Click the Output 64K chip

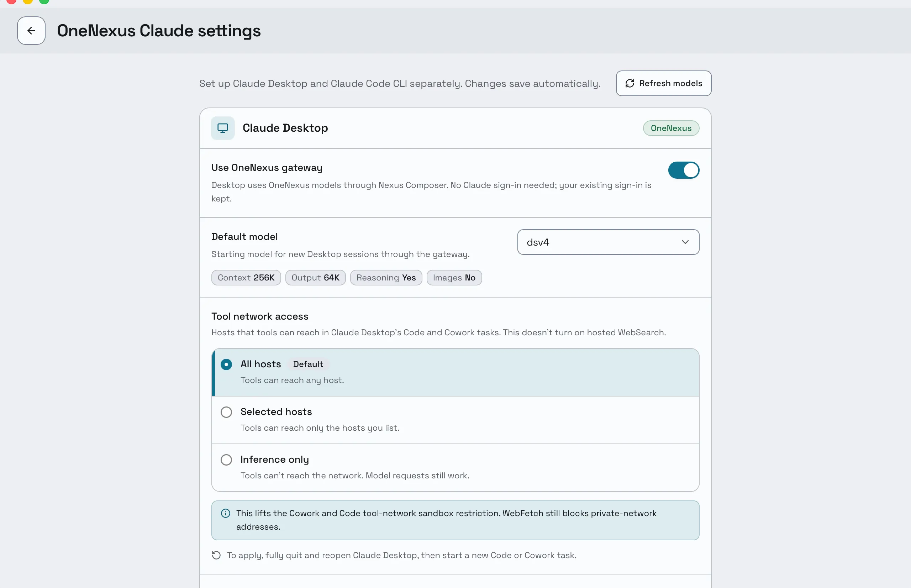315,278
